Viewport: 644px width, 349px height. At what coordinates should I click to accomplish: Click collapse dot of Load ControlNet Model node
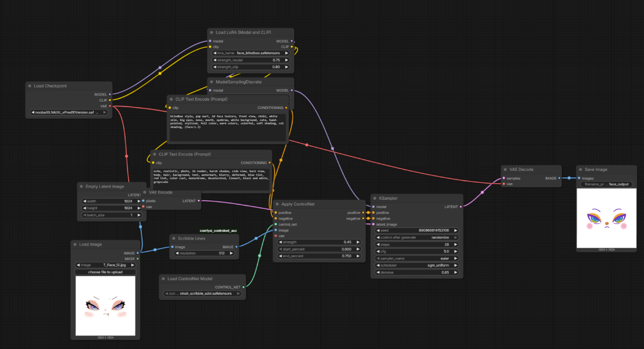pos(163,279)
